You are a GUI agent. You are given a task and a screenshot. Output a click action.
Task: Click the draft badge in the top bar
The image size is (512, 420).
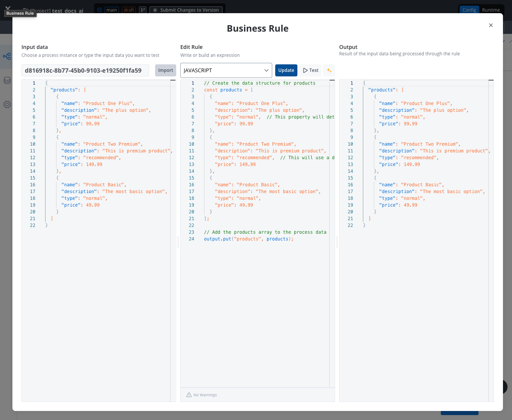(129, 10)
